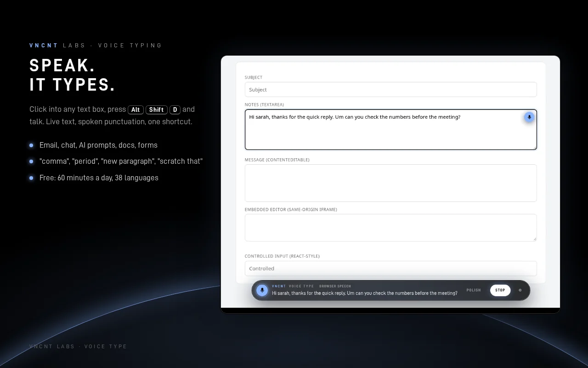Focus the Subject input field

point(390,90)
